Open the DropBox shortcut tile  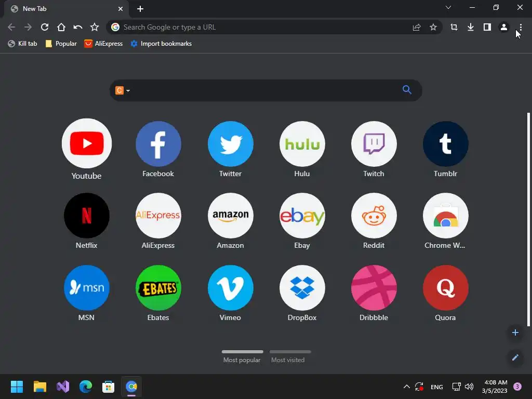pos(302,288)
